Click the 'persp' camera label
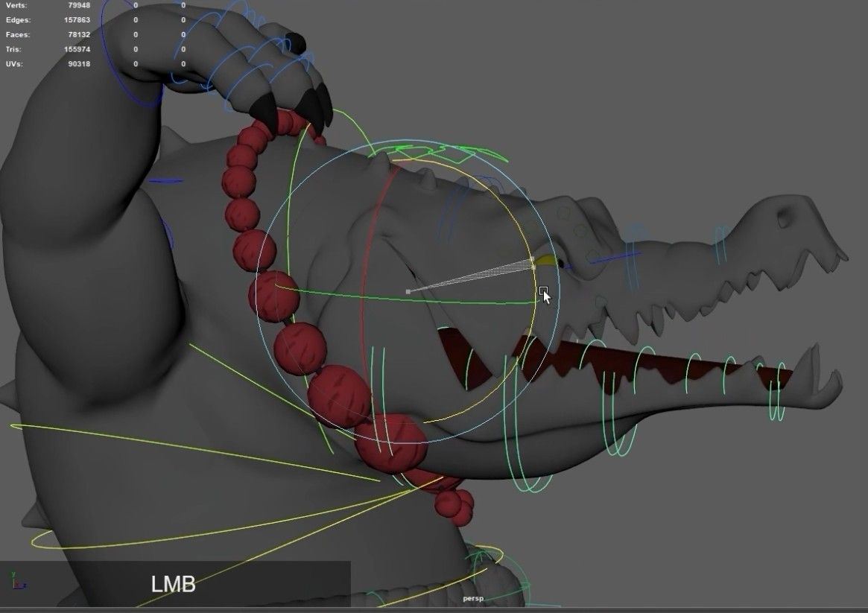This screenshot has height=613, width=868. coord(473,598)
